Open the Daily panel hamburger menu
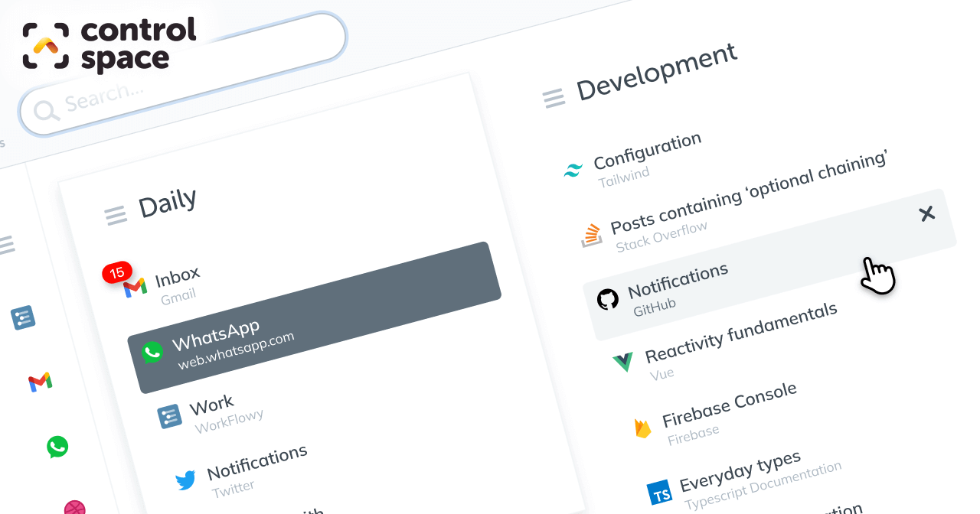Screen dimensions: 980x514 pyautogui.click(x=116, y=216)
